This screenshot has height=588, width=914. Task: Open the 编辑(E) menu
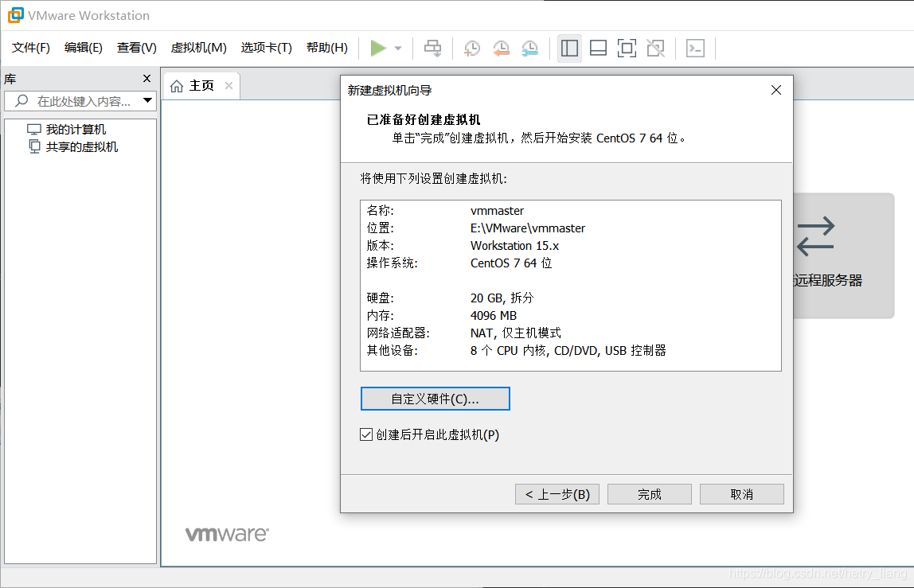tap(84, 48)
